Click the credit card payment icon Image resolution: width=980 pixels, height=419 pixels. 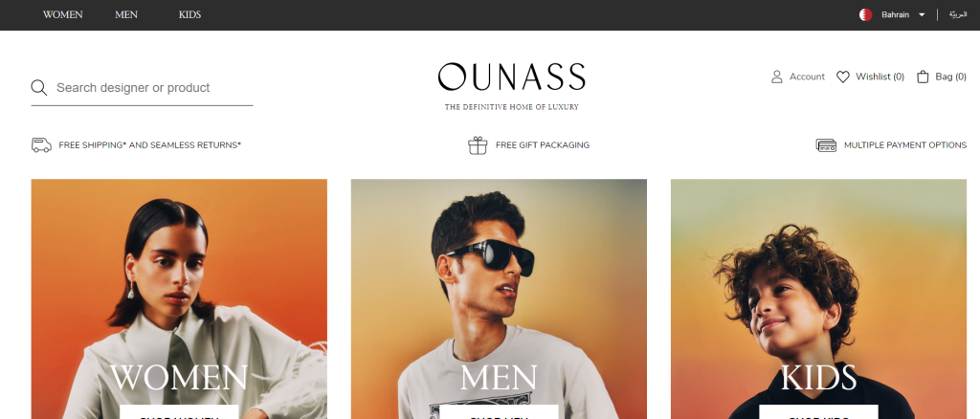click(x=826, y=144)
